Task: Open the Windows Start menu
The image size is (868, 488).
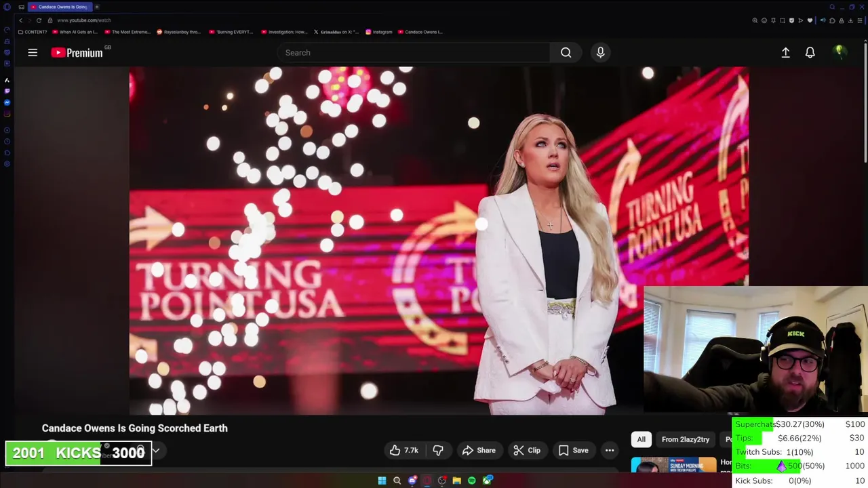Action: [x=382, y=481]
